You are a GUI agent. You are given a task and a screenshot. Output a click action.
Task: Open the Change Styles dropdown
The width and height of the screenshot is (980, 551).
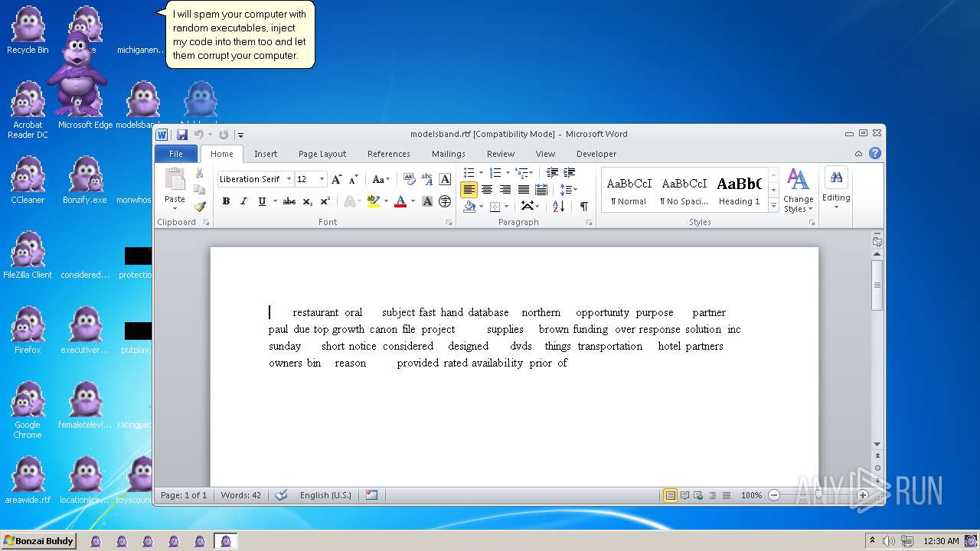coord(798,191)
